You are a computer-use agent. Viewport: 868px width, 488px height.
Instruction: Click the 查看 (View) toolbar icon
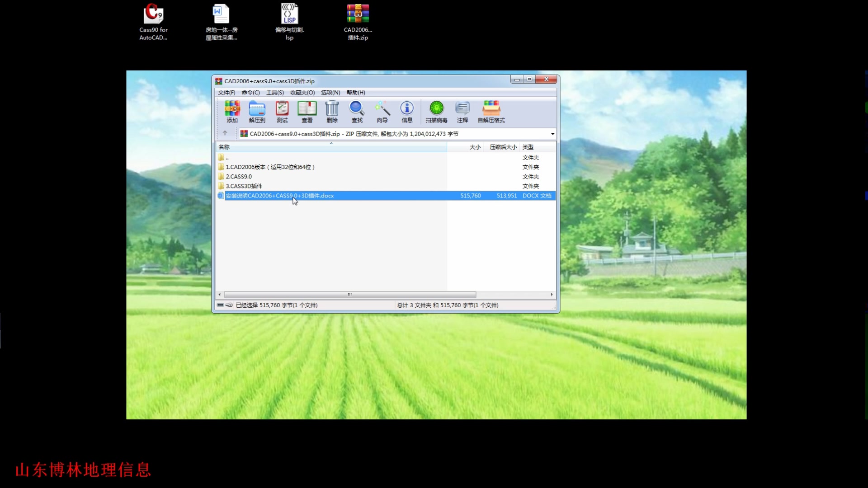(x=307, y=112)
